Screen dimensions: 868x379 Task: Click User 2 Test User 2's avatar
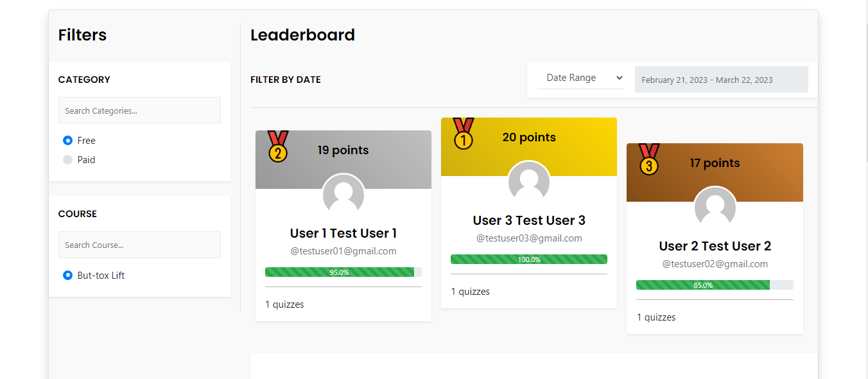715,208
